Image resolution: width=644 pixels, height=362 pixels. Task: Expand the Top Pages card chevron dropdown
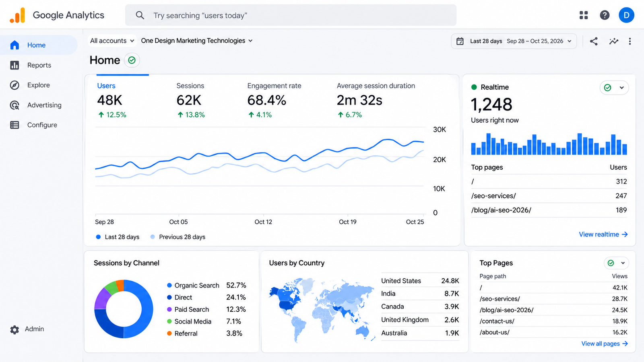point(623,263)
